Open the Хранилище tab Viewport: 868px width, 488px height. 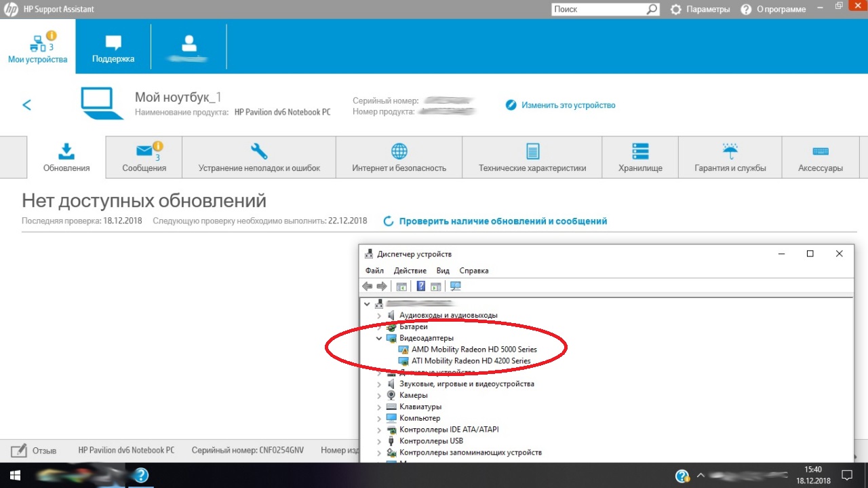pos(640,157)
